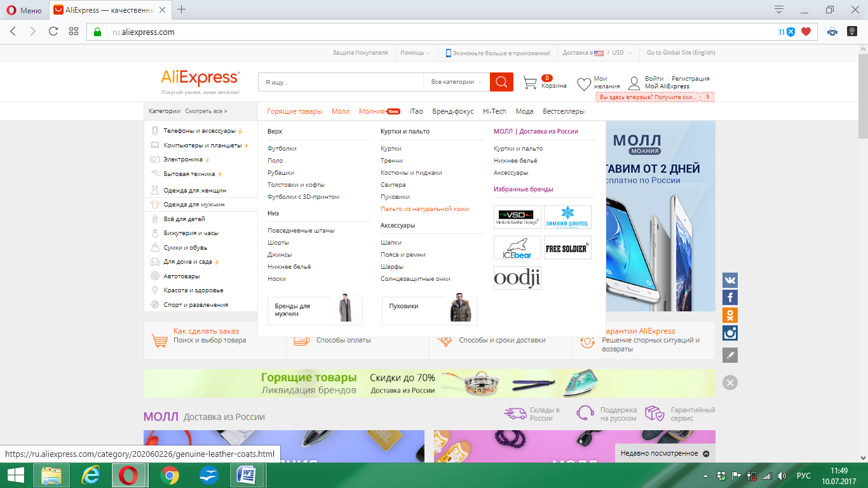Open Доставка в / USD currency dropdown

click(597, 53)
